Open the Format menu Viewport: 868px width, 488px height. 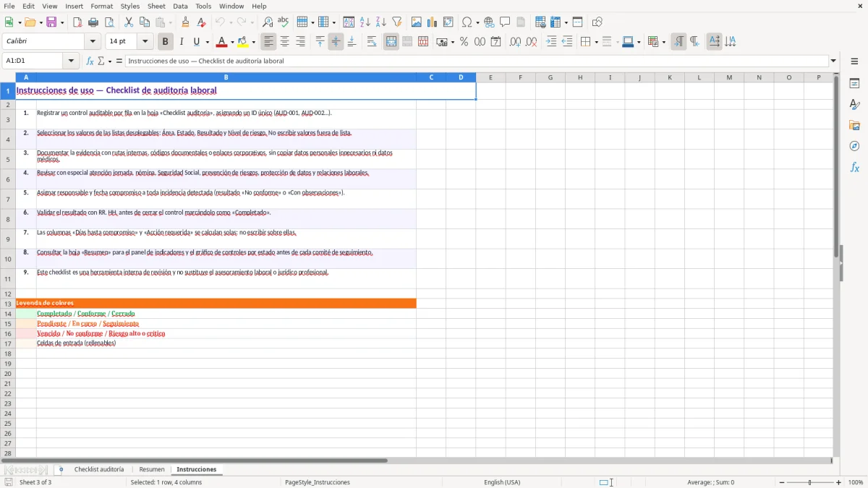101,6
